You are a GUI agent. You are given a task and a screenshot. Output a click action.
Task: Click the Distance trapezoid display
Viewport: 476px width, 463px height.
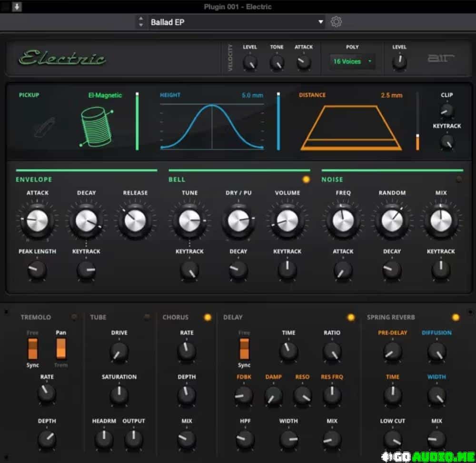tap(351, 128)
